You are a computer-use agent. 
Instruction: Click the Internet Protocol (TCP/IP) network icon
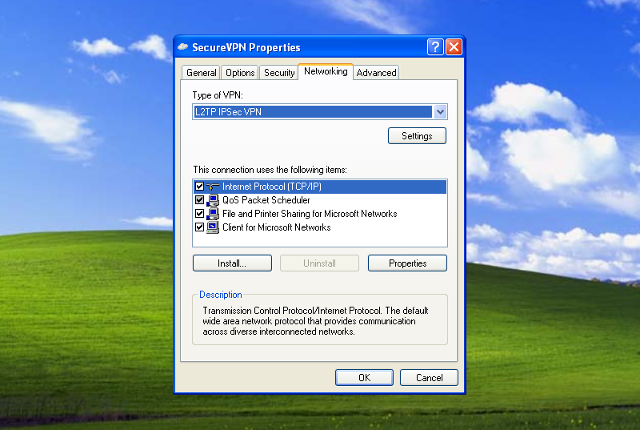[x=213, y=187]
